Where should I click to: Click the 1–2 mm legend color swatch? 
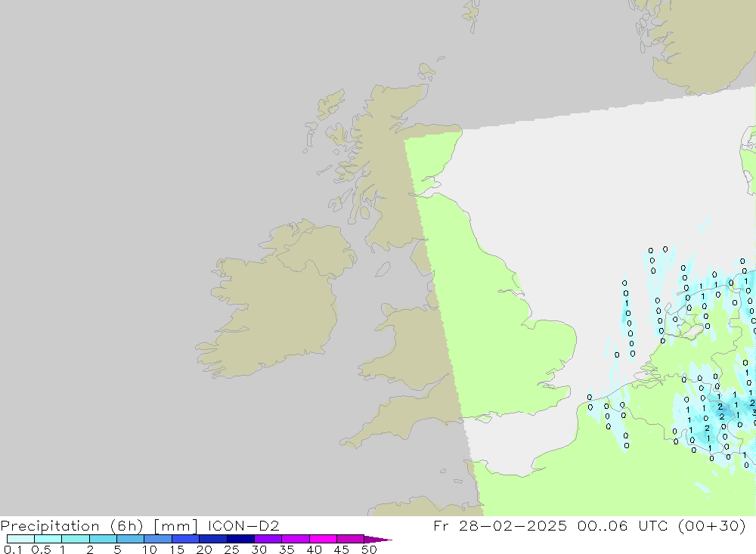(x=76, y=539)
